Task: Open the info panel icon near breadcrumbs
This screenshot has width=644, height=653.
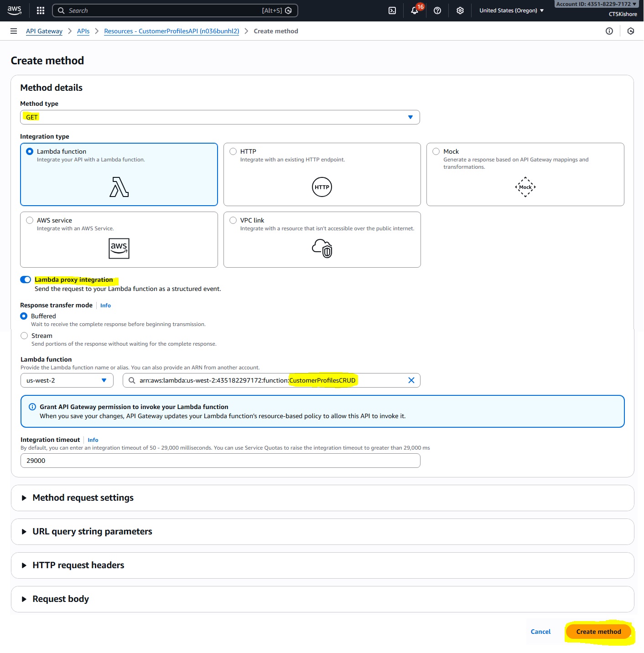Action: 609,31
